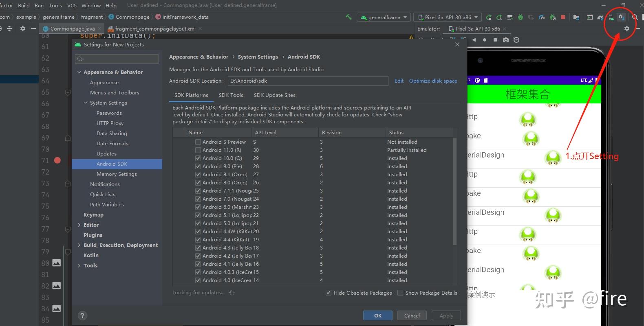This screenshot has width=644, height=326.
Task: Click the Make Project hammer icon
Action: [348, 17]
